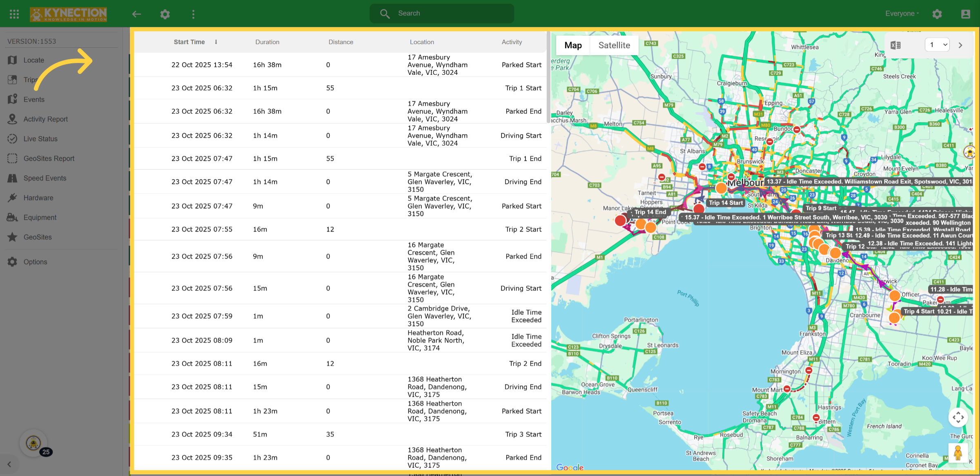Go back with the left arrow icon
The width and height of the screenshot is (980, 476).
pos(136,14)
